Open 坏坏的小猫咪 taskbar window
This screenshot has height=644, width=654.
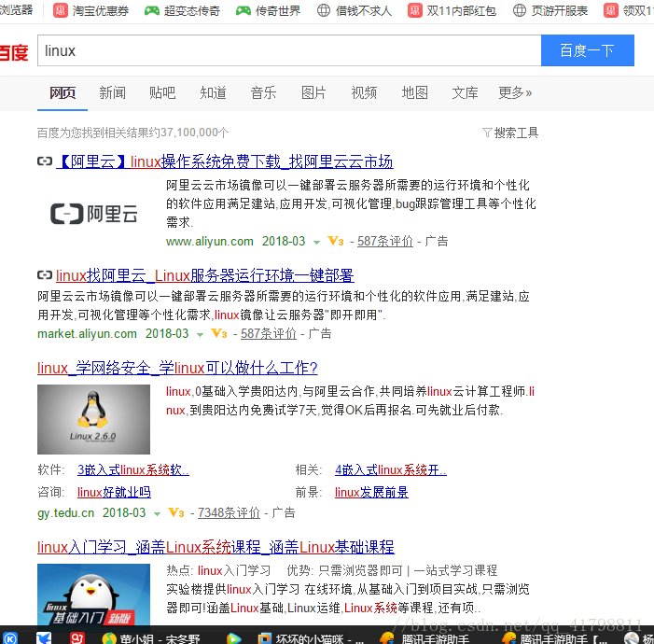(x=311, y=638)
